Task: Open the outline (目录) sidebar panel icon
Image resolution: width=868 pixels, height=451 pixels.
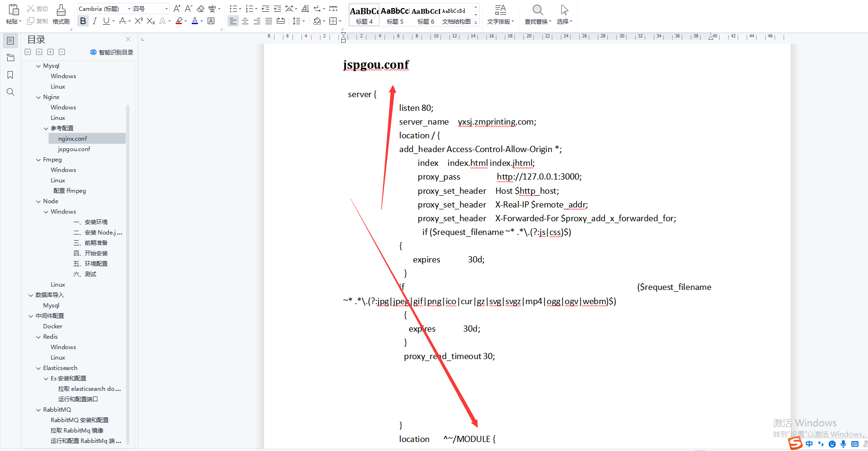Action: pyautogui.click(x=10, y=41)
